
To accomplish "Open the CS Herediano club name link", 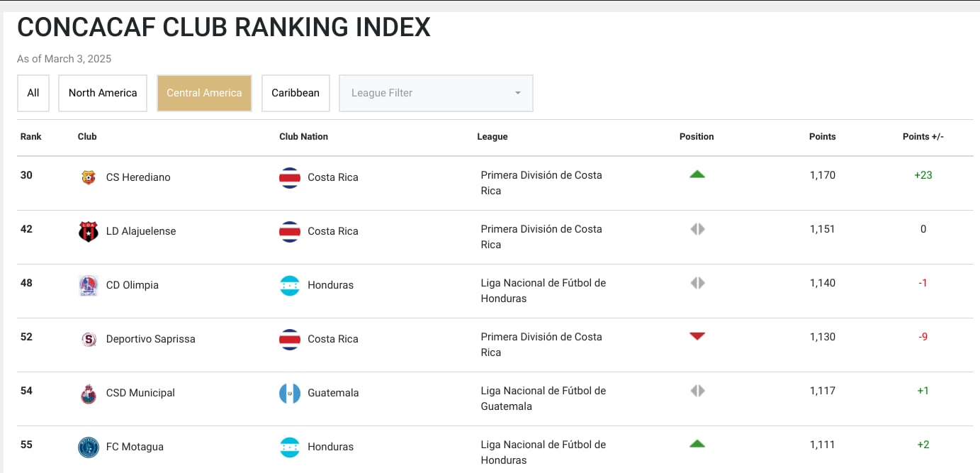I will (x=138, y=177).
